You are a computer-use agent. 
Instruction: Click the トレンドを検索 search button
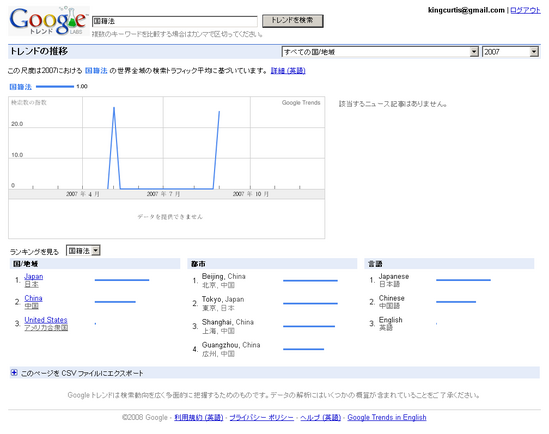pos(293,21)
